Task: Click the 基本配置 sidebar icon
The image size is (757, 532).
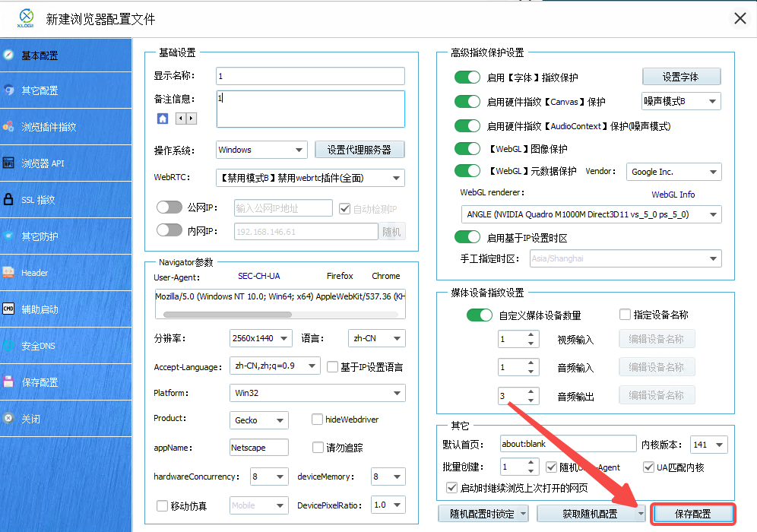Action: pyautogui.click(x=8, y=55)
